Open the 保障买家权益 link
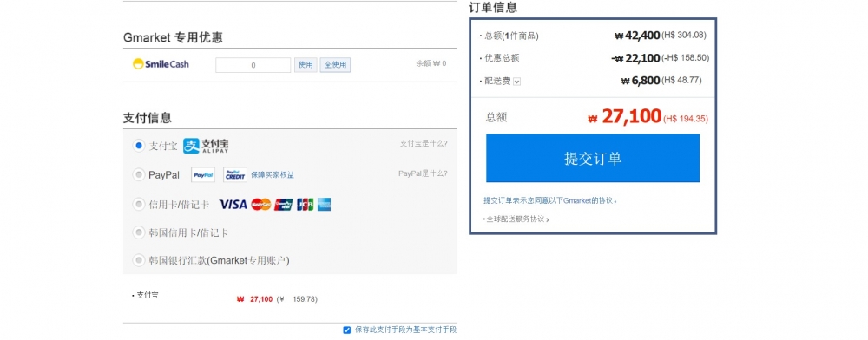The width and height of the screenshot is (868, 340). (273, 174)
